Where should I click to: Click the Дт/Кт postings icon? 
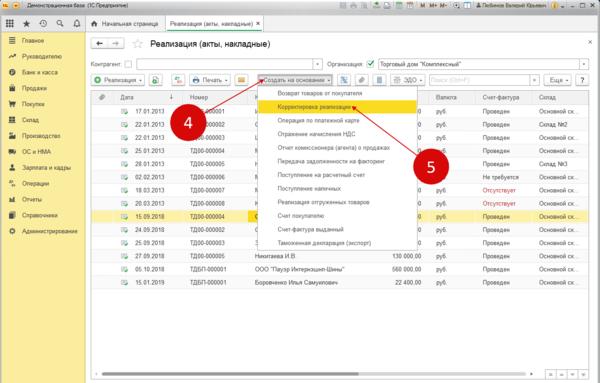pos(178,80)
